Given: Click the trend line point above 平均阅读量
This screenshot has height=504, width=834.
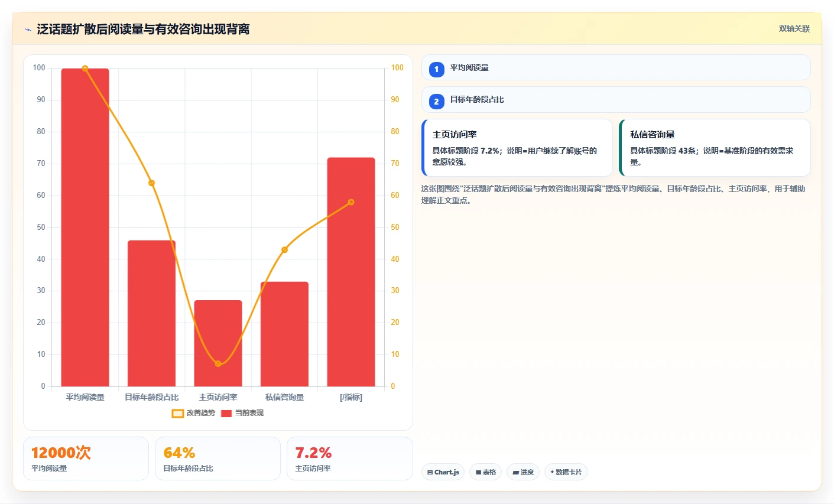Looking at the screenshot, I should 85,69.
